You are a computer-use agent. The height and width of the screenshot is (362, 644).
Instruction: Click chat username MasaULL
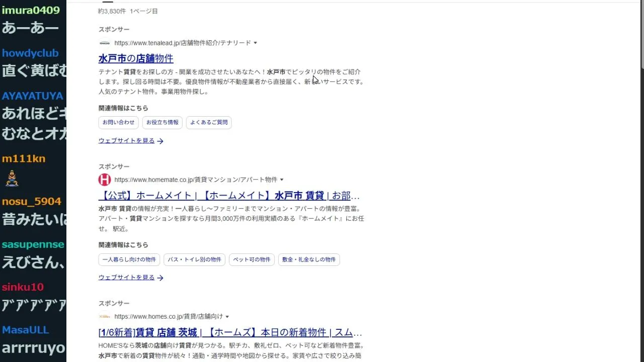point(25,330)
